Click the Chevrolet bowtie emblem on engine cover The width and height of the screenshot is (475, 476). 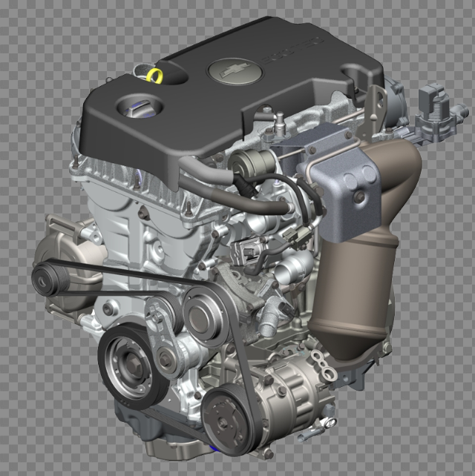(x=235, y=70)
